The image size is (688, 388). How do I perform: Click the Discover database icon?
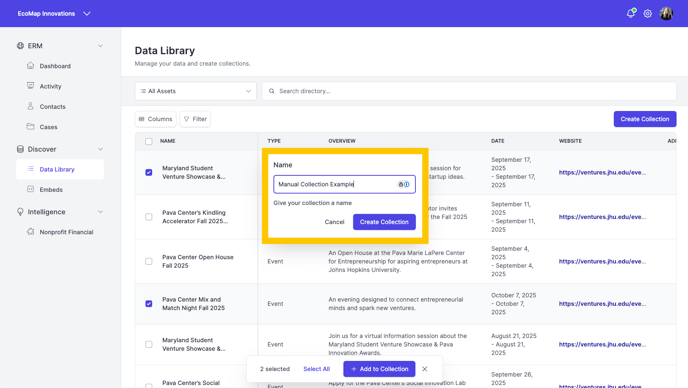click(20, 149)
